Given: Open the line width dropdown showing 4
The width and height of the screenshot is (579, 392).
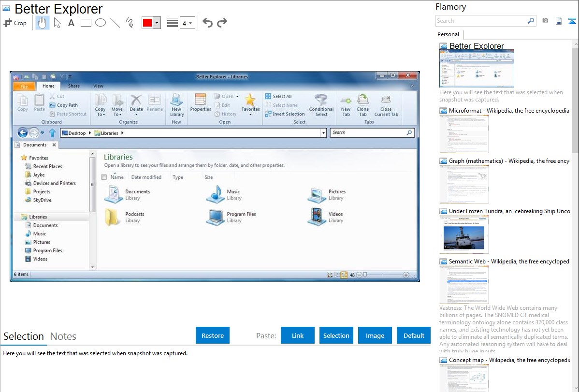Looking at the screenshot, I should point(187,23).
